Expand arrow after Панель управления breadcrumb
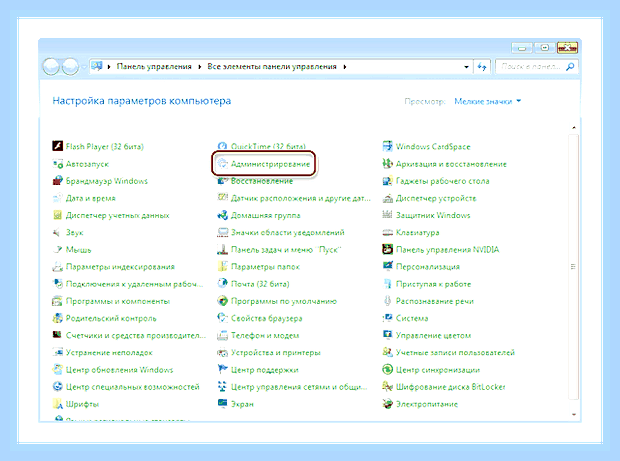The image size is (620, 461). [x=200, y=67]
